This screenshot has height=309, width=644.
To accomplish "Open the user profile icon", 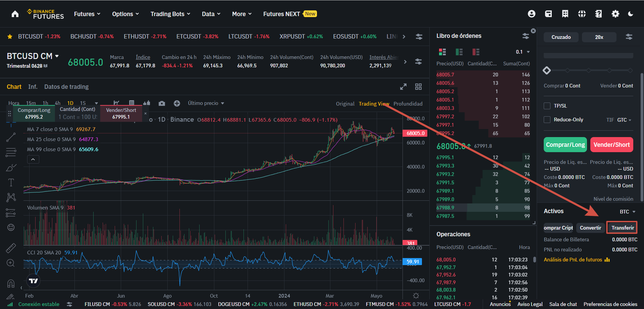I will click(532, 14).
